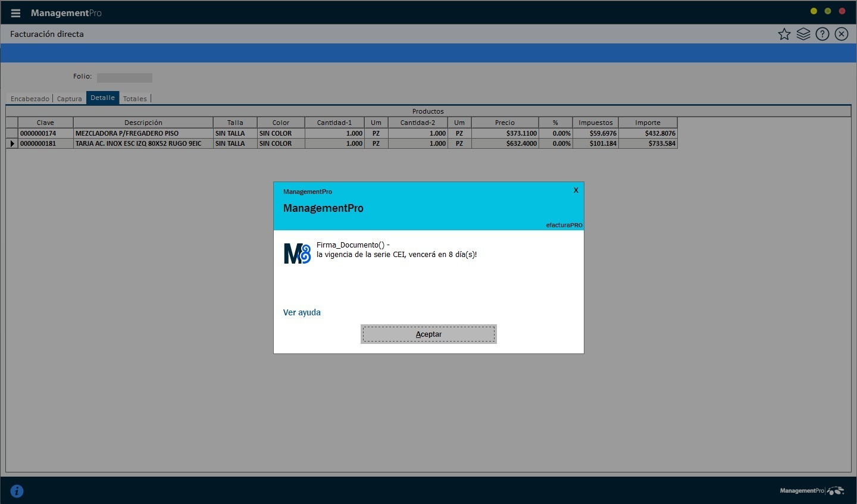Close the dialog with the X
This screenshot has height=504, width=857.
[575, 190]
